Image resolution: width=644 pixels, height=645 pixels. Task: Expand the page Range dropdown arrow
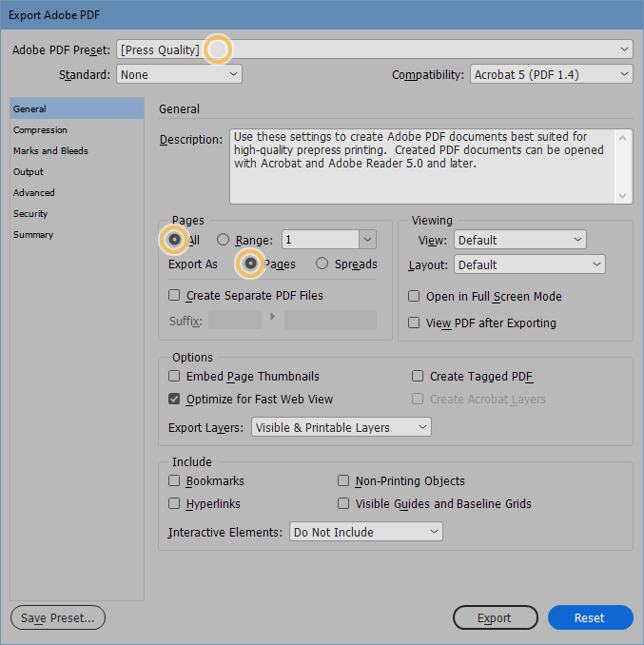coord(367,240)
